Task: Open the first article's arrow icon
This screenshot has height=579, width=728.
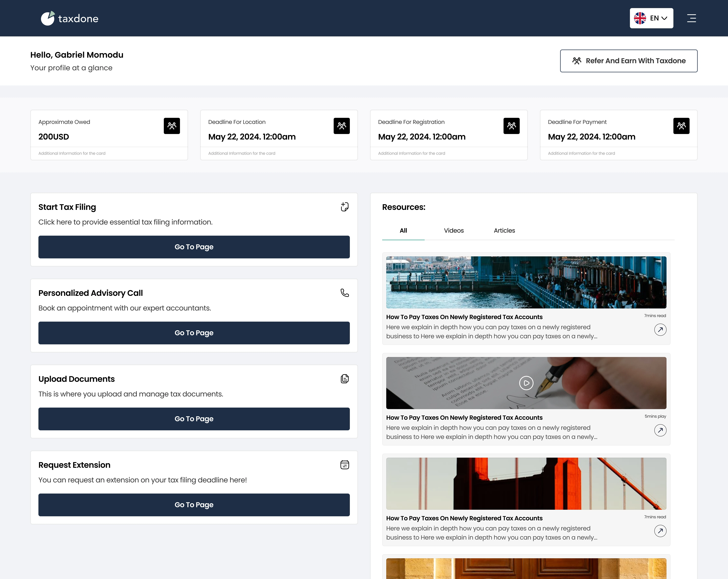Action: pyautogui.click(x=660, y=330)
